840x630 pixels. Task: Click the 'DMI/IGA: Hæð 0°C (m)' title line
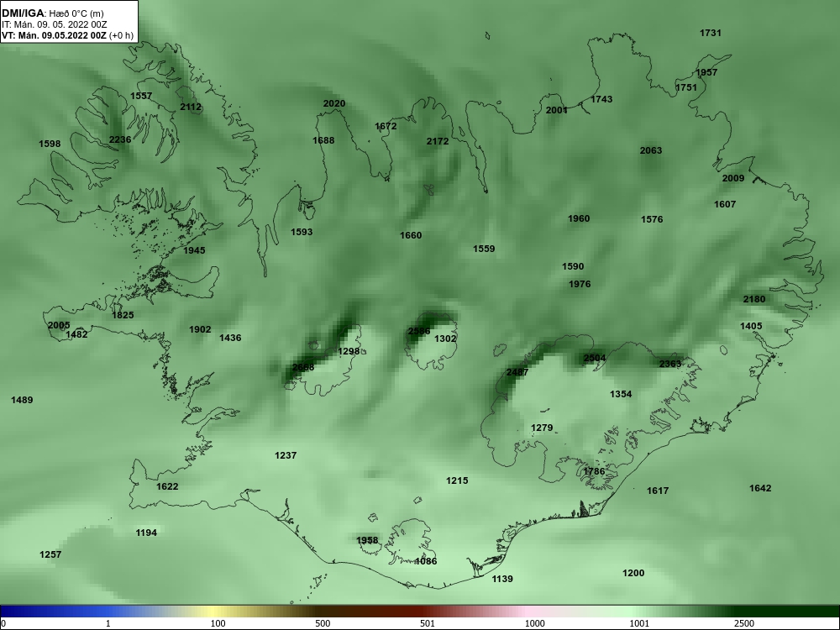point(52,13)
